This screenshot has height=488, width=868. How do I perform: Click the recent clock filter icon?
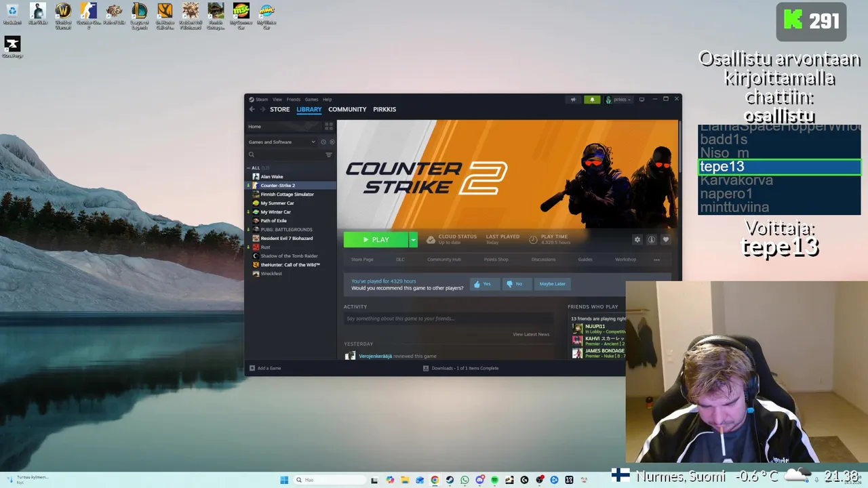pos(323,142)
